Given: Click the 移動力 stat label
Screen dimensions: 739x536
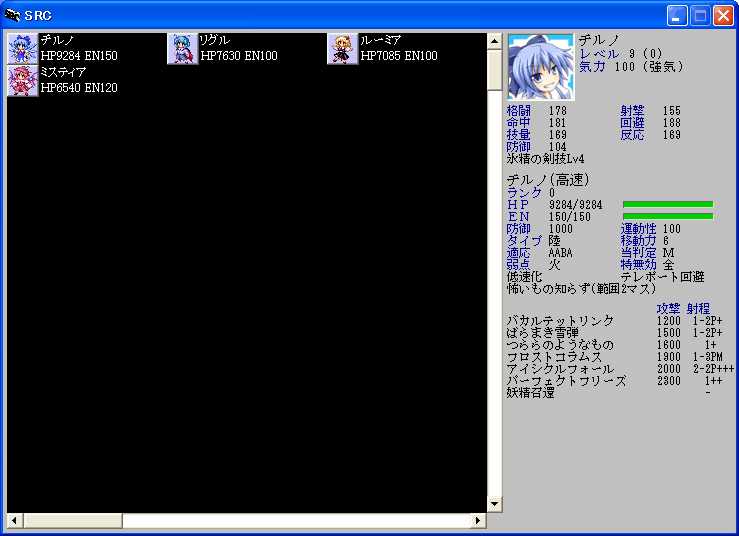Looking at the screenshot, I should [638, 241].
